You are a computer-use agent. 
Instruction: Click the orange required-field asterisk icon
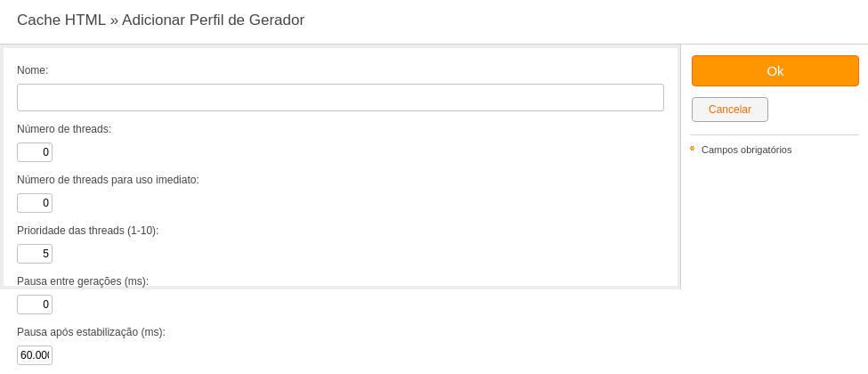pos(692,149)
